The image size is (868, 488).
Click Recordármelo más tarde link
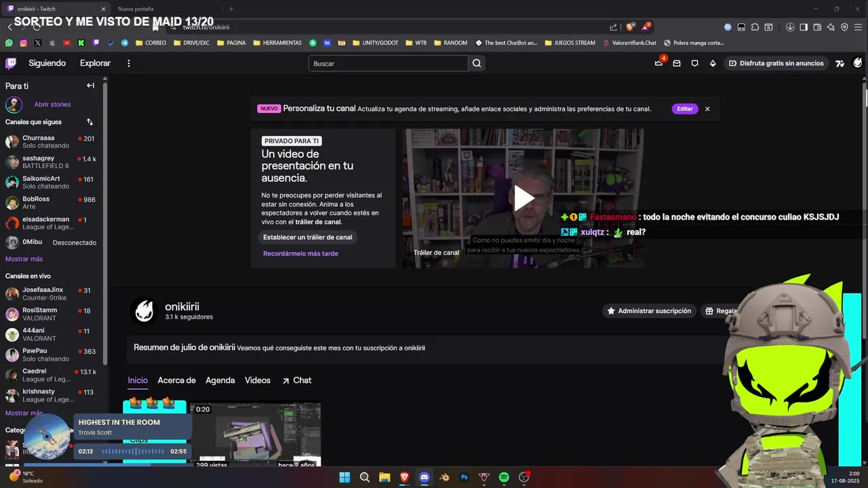[x=300, y=253]
